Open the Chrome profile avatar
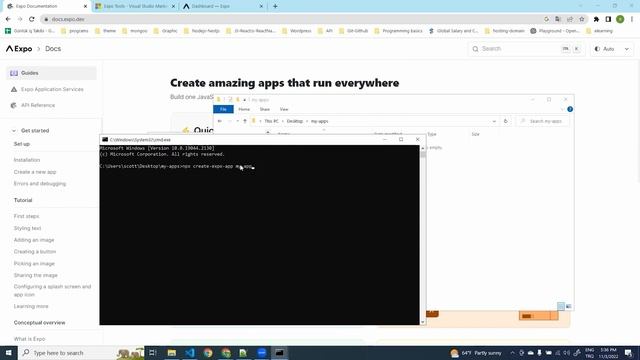Screen dimensions: 640x360 pyautogui.click(x=620, y=19)
